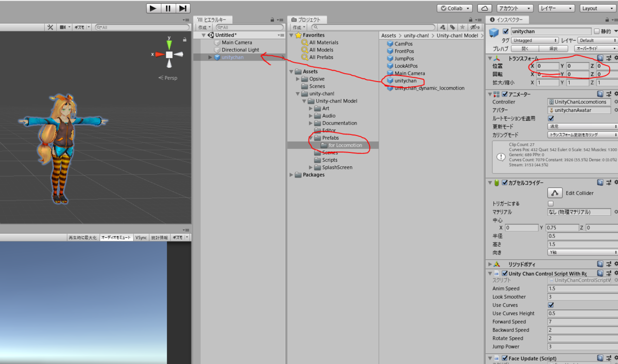
Task: Expand the Opsive folder
Action: point(298,79)
